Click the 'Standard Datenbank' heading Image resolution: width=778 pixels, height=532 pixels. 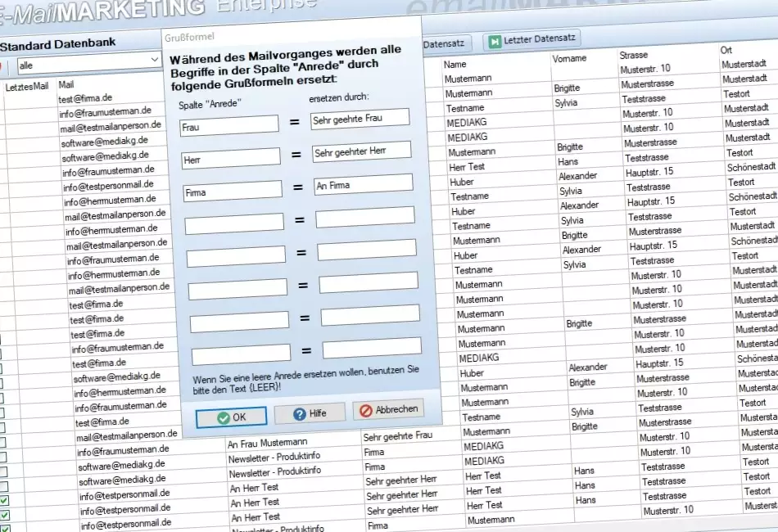(x=57, y=44)
